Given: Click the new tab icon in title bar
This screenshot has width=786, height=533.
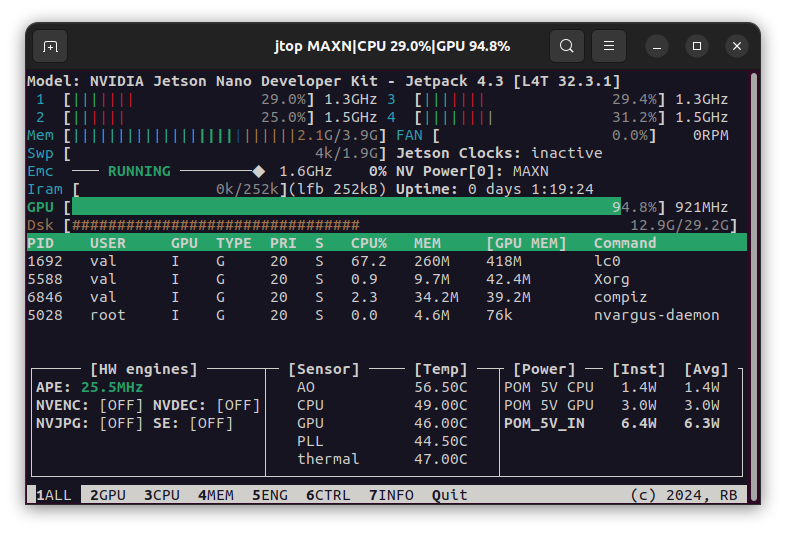Looking at the screenshot, I should pyautogui.click(x=50, y=46).
